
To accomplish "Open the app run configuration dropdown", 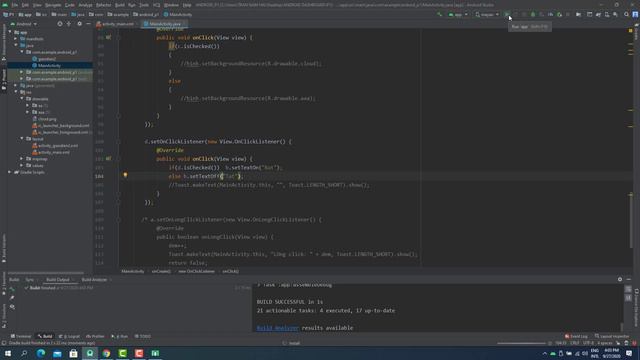I will (x=458, y=14).
